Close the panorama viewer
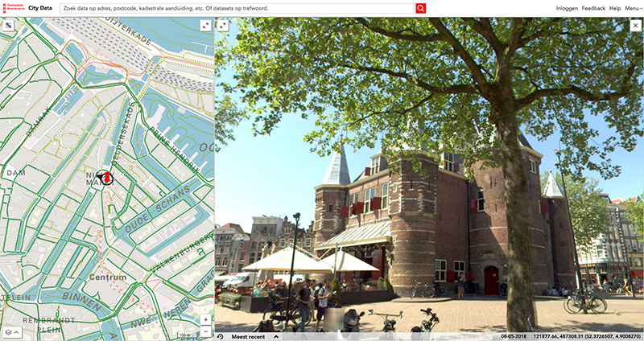Screen dimensions: 644x341 tap(636, 26)
